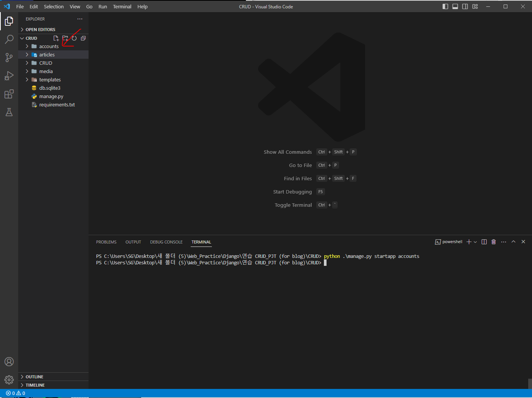This screenshot has height=398, width=532.
Task: Open Source Control view icon
Action: tap(9, 58)
